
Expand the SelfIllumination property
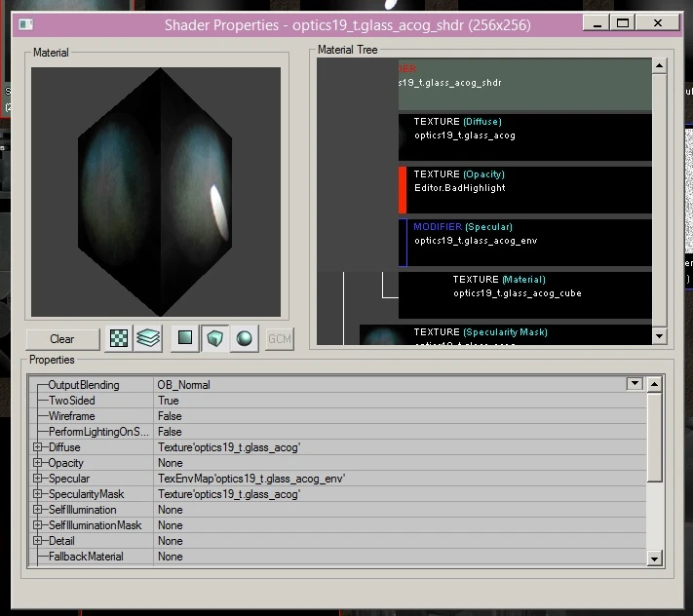[38, 510]
